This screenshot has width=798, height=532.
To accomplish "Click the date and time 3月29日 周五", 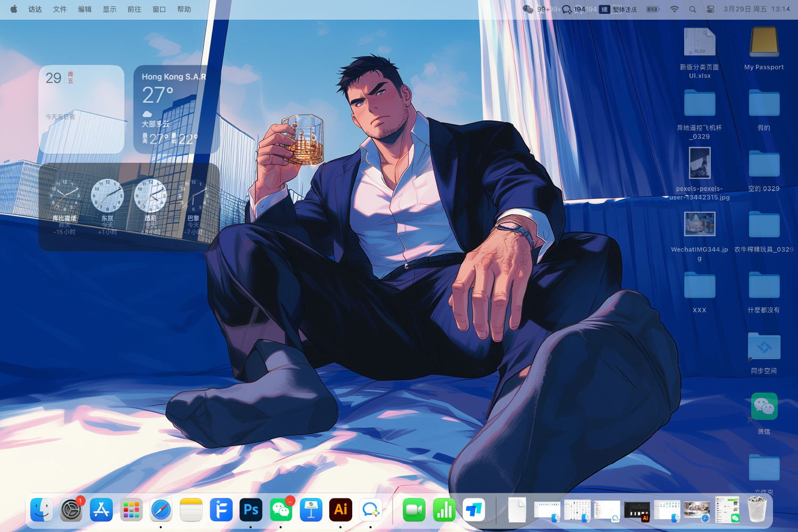I will [757, 9].
